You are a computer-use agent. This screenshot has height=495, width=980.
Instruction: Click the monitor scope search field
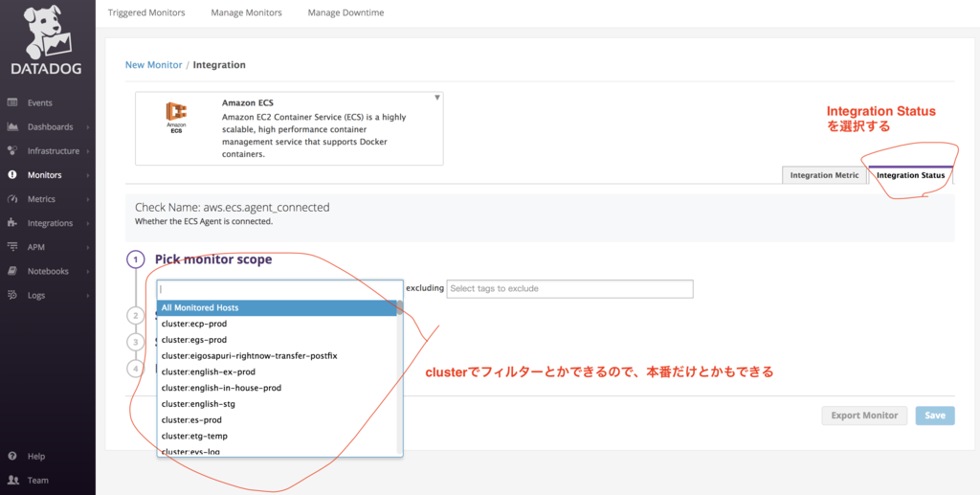click(x=279, y=289)
